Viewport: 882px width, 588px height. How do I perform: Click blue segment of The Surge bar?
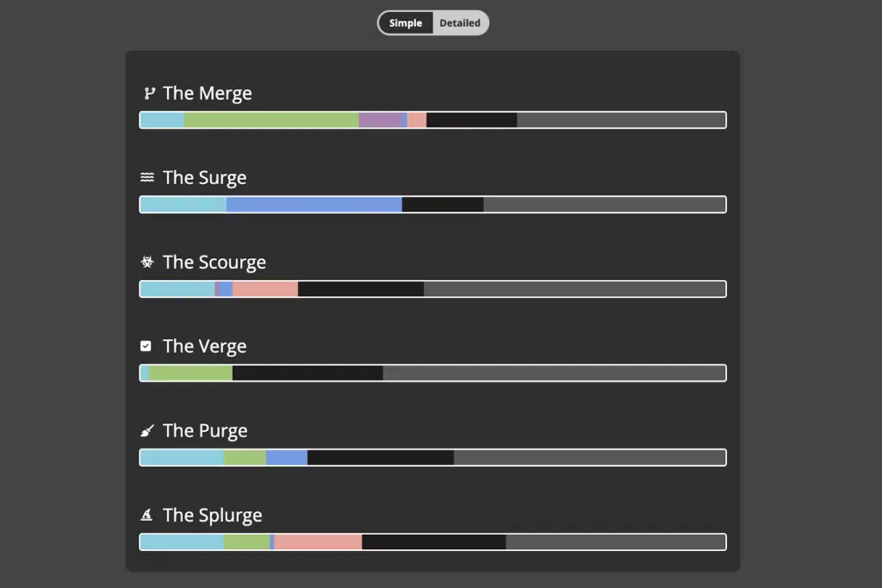point(314,204)
